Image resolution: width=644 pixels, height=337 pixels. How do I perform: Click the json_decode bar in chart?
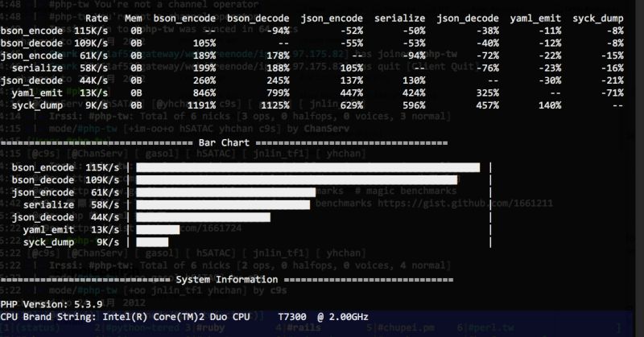point(204,217)
